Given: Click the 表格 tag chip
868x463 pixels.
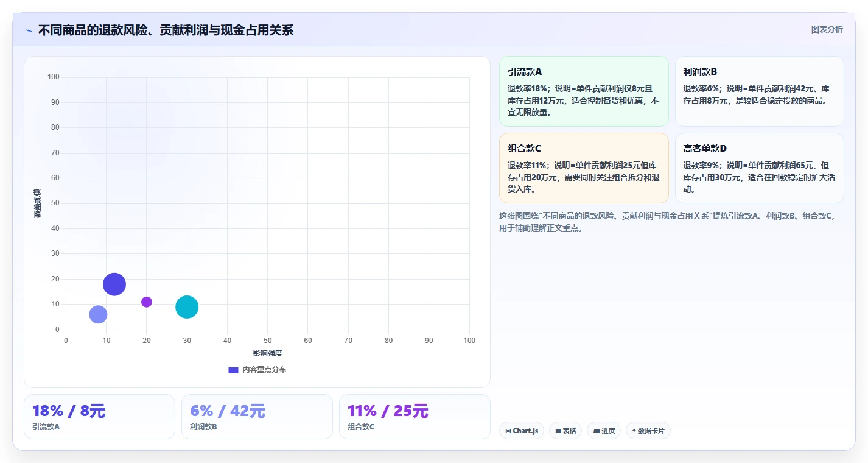Looking at the screenshot, I should click(565, 431).
